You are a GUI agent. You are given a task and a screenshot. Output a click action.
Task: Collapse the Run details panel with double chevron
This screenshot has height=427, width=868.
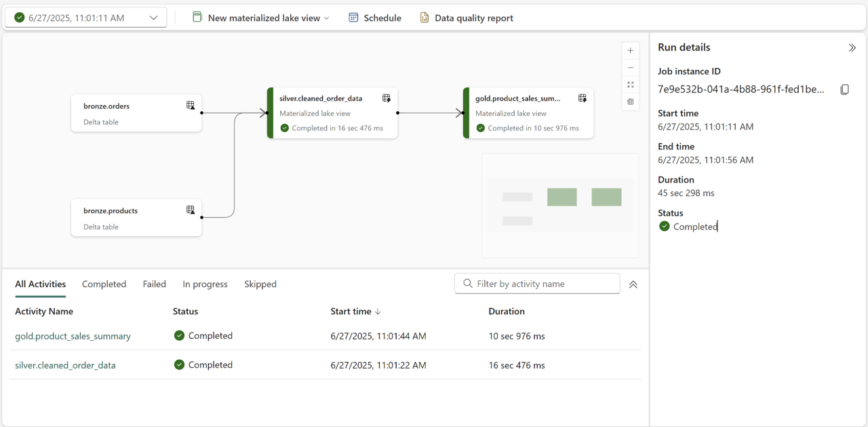[x=852, y=48]
